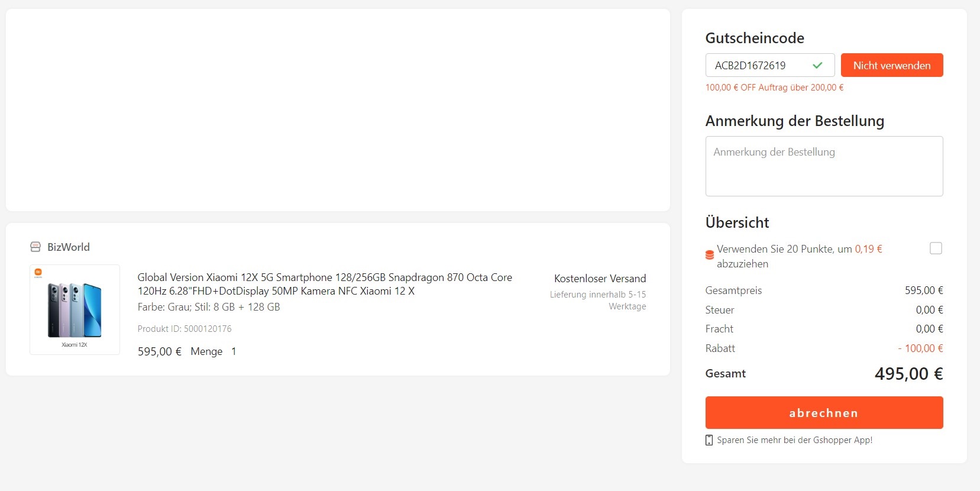Open the Xiaomi 12X product thumbnail
Image resolution: width=980 pixels, height=491 pixels.
[x=75, y=309]
